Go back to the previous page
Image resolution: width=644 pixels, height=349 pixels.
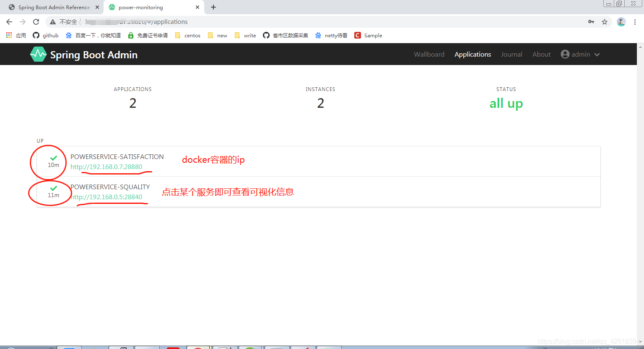pyautogui.click(x=9, y=22)
